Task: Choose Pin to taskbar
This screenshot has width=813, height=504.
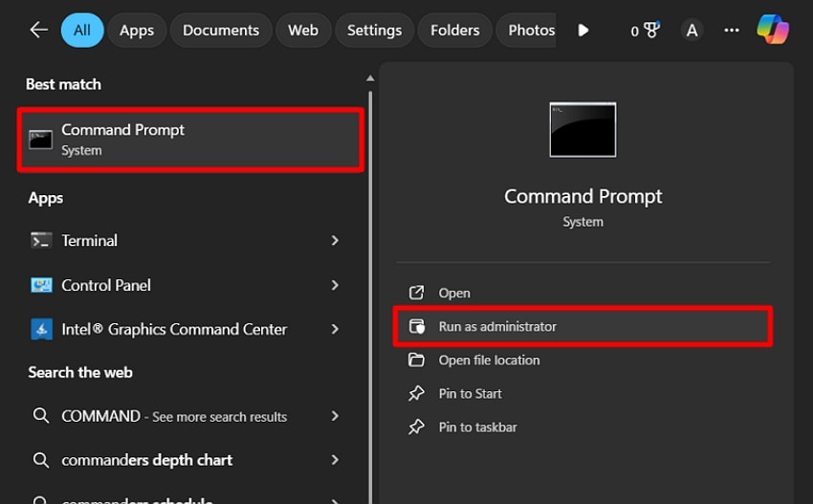Action: 582,427
